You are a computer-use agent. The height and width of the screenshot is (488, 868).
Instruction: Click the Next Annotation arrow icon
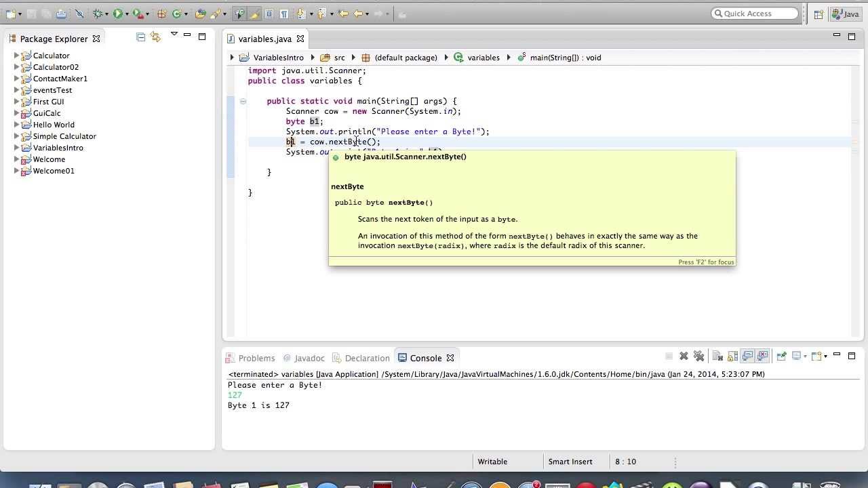tap(301, 14)
